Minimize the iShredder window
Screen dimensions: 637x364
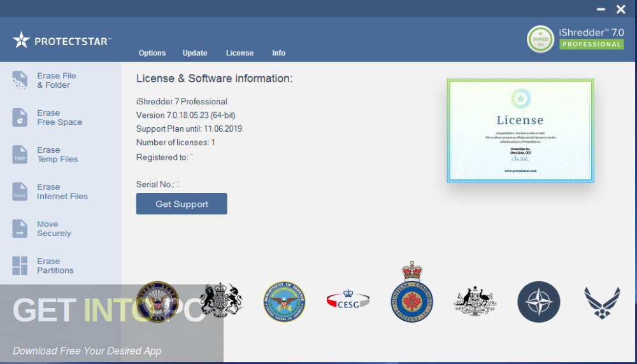click(601, 9)
